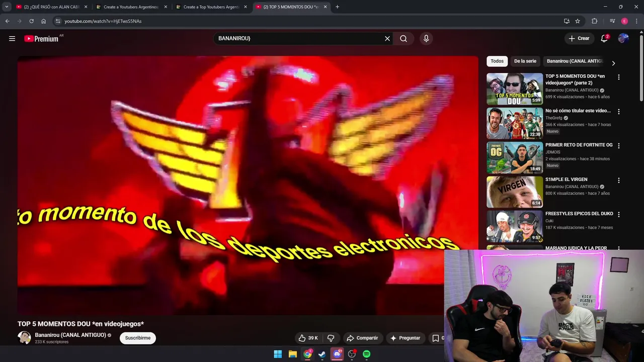The image size is (644, 362).
Task: Open a new browser tab
Action: pos(337,7)
